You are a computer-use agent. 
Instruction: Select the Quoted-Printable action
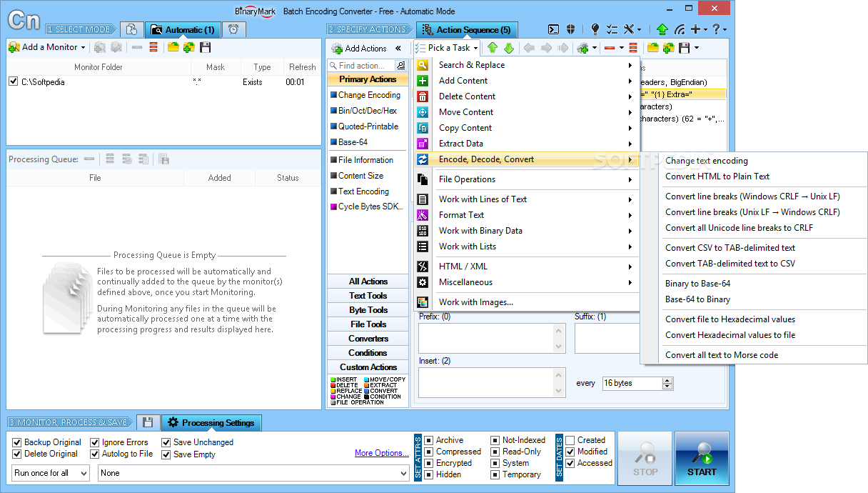tap(364, 126)
